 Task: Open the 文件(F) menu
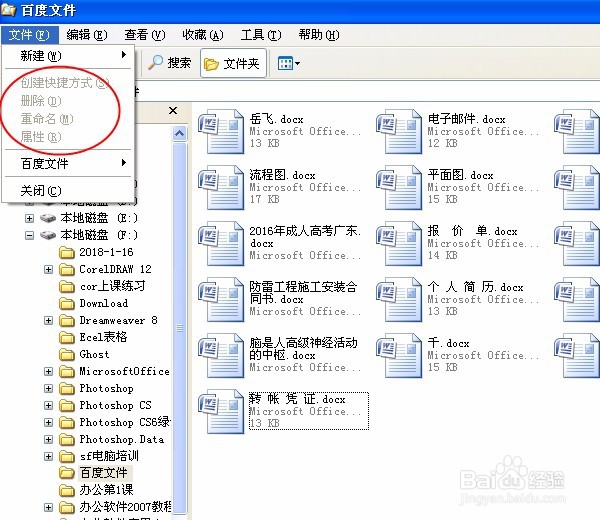[29, 35]
